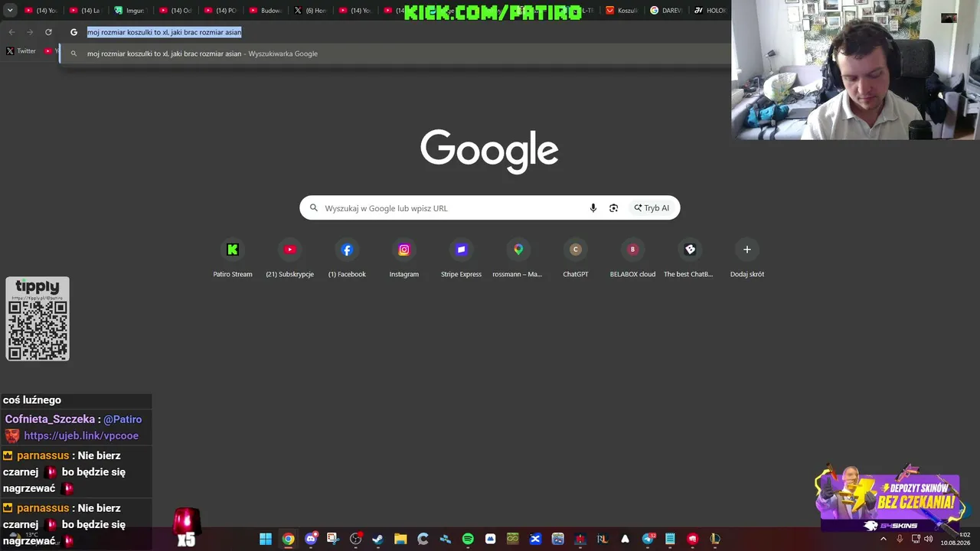980x551 pixels.
Task: Switch to the HOLOK tab
Action: click(710, 11)
